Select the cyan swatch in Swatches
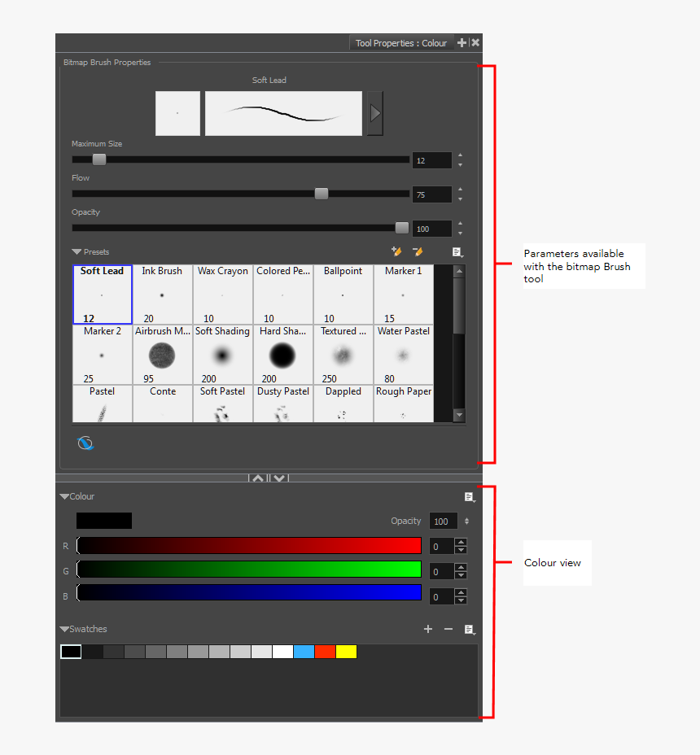700x755 pixels. (304, 651)
